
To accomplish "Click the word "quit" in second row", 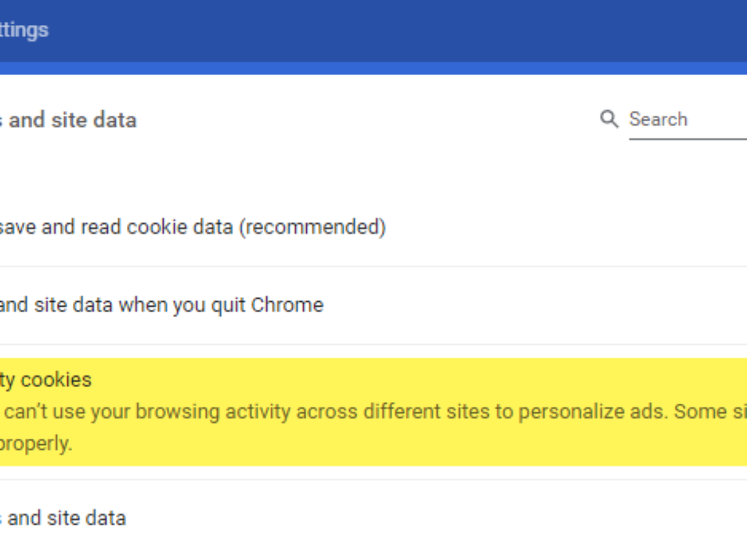I will tap(228, 305).
